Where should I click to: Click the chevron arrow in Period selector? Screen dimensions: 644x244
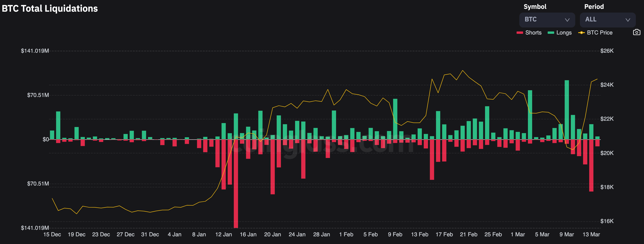point(628,20)
